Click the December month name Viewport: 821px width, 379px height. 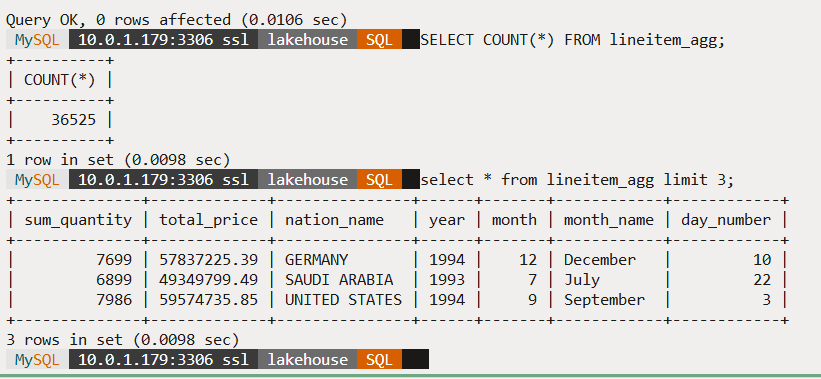click(x=600, y=260)
